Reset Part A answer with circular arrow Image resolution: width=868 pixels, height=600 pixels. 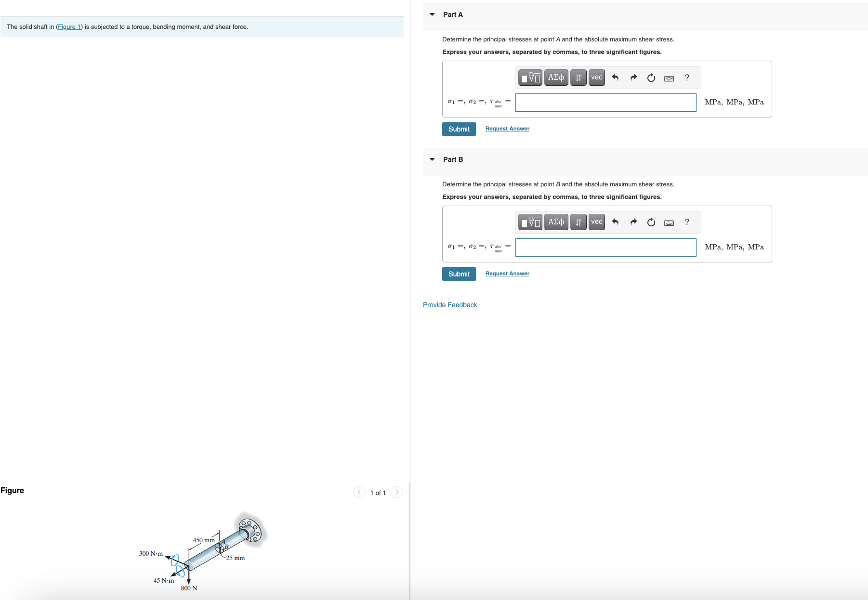(651, 78)
